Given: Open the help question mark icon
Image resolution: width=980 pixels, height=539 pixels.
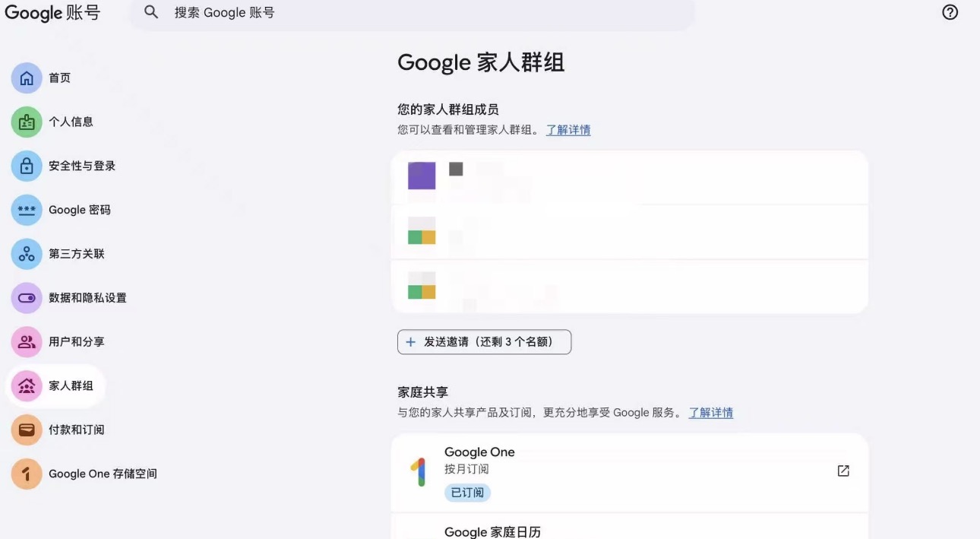Looking at the screenshot, I should 950,12.
